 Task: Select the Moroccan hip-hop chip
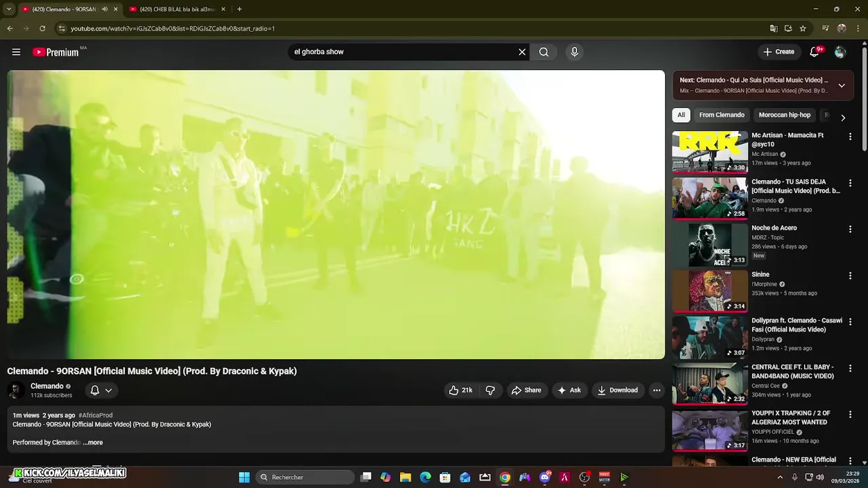point(785,115)
